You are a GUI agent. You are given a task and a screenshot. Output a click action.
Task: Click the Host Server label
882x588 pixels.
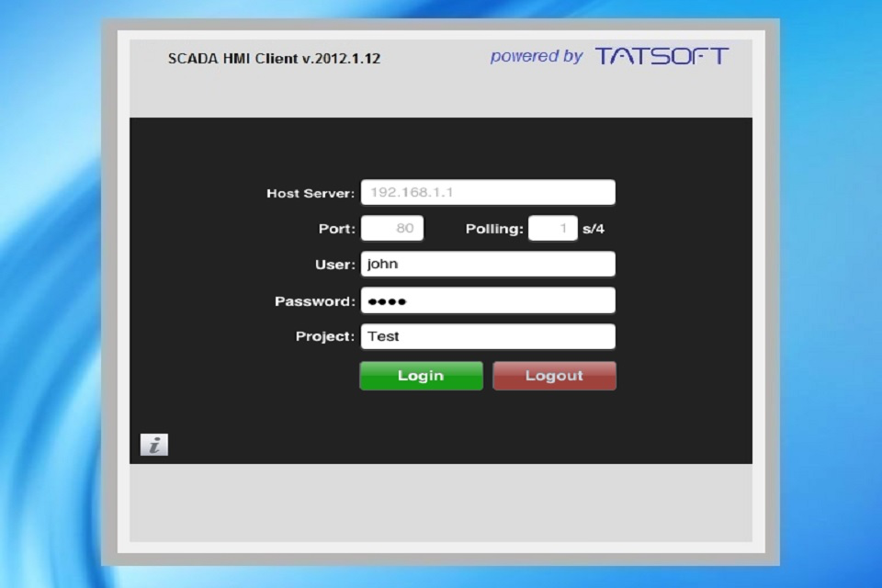(311, 194)
